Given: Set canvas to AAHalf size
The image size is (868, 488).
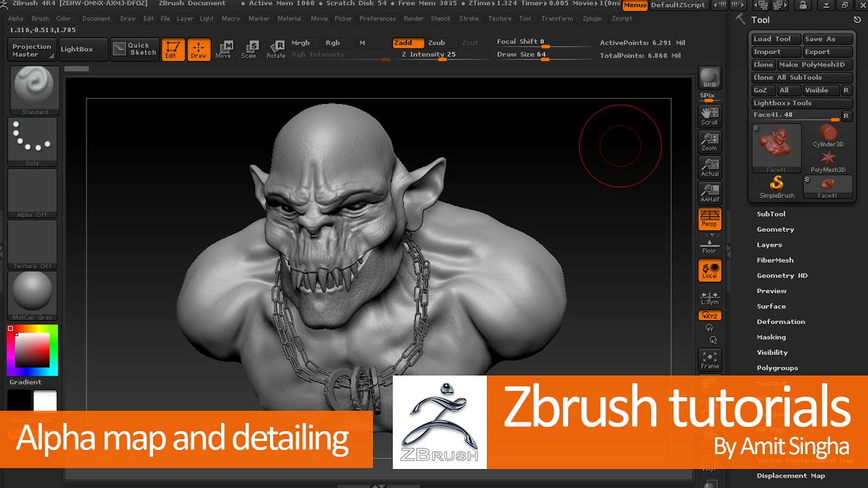Looking at the screenshot, I should click(710, 192).
